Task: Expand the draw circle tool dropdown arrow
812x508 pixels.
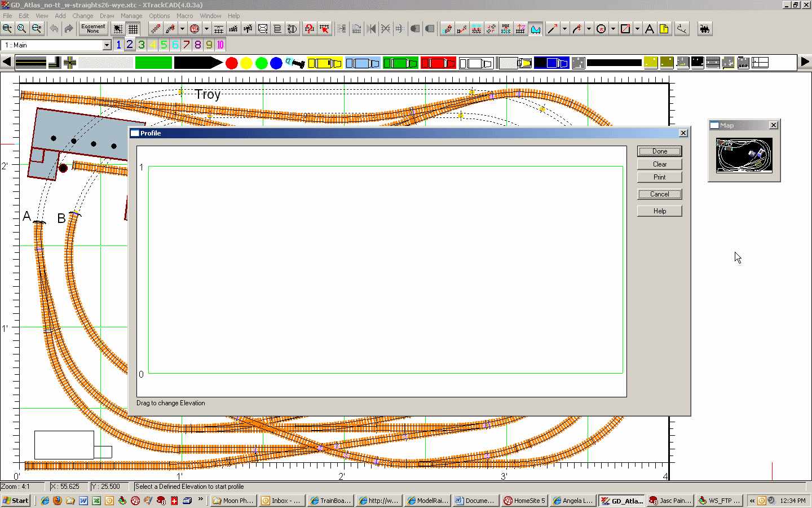Action: [x=613, y=29]
